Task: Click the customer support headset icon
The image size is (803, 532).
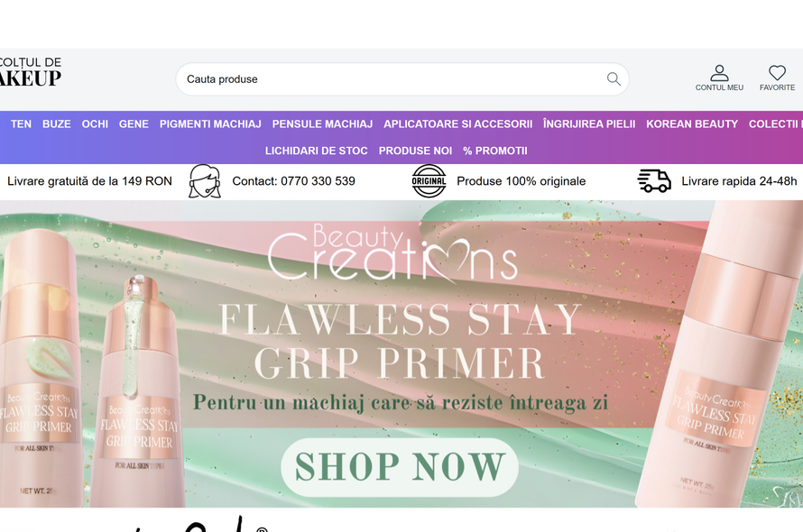Action: pos(205,181)
